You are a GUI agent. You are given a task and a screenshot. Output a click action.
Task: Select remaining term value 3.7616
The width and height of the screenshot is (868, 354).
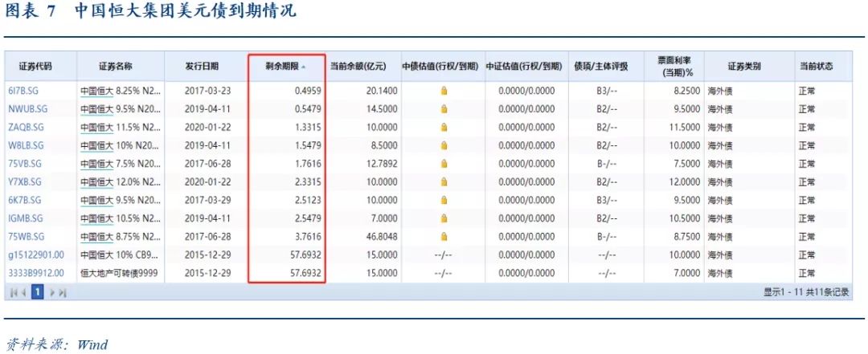coord(307,237)
